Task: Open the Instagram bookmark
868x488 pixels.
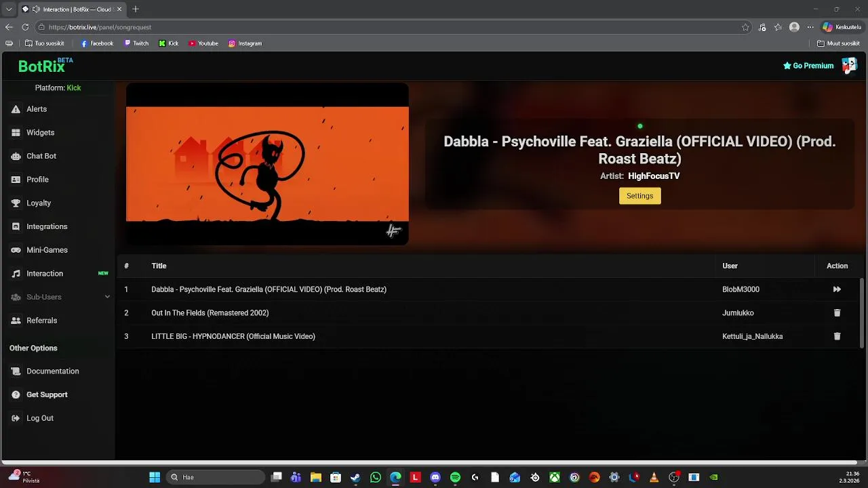Action: click(245, 43)
